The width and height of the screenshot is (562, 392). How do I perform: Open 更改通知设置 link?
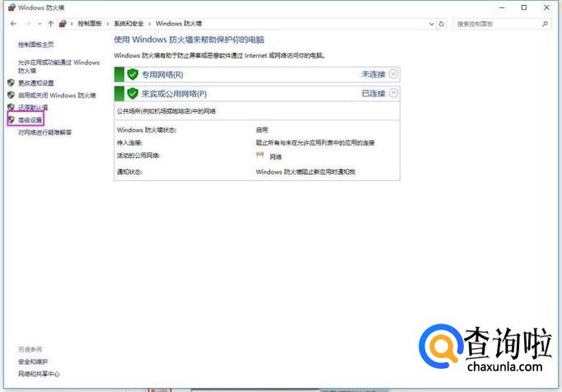(x=35, y=83)
